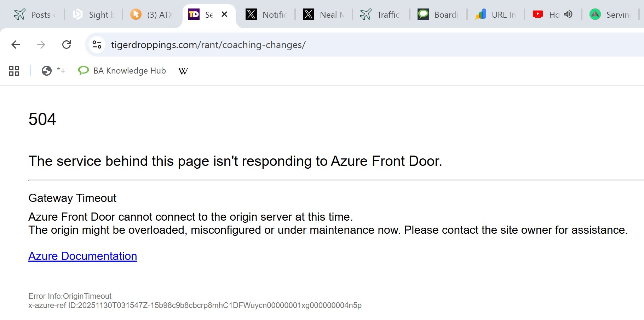Mute the audio-playing YouTube tab
Screen dimensions: 644x320
click(x=568, y=14)
